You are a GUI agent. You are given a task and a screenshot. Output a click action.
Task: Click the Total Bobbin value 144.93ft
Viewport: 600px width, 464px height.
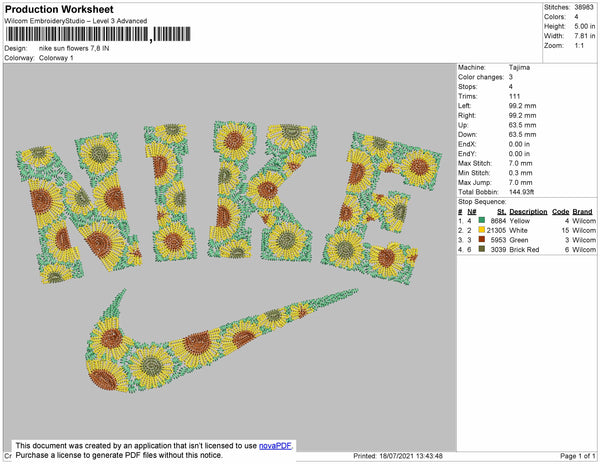click(522, 192)
